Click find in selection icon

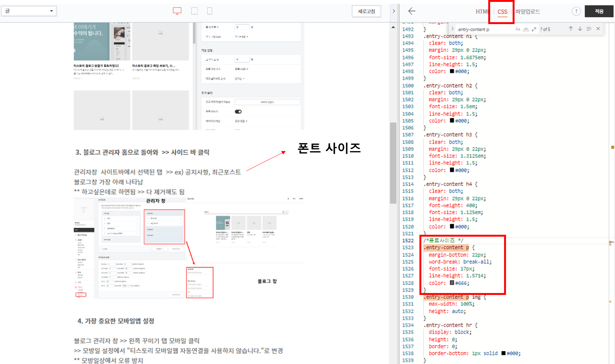click(x=589, y=29)
